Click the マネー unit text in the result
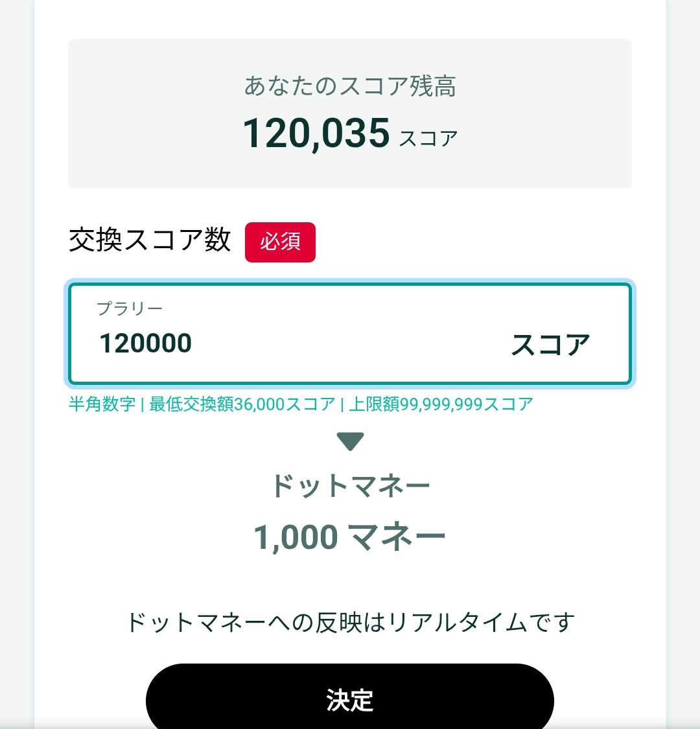The width and height of the screenshot is (700, 729). pos(397,537)
